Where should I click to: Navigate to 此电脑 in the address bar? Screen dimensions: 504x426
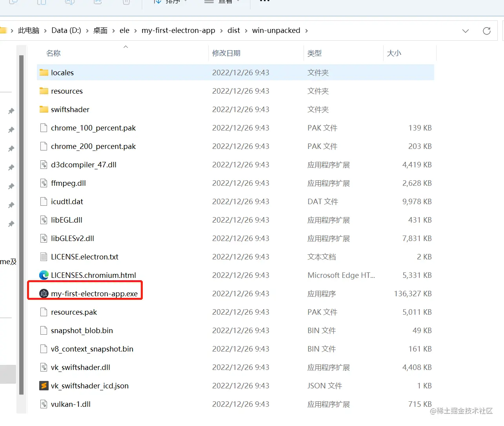tap(29, 31)
